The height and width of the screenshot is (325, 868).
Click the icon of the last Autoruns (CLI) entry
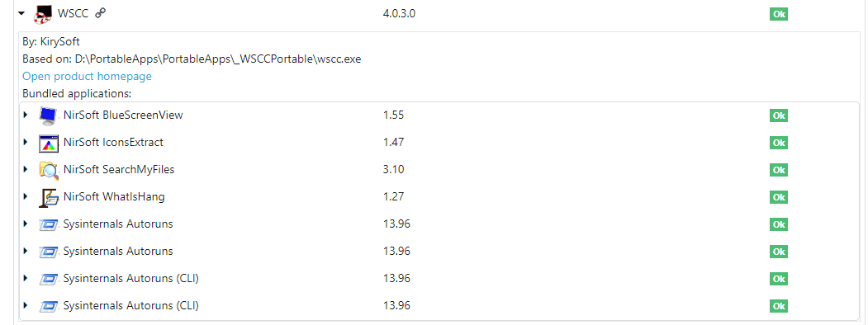click(x=49, y=306)
